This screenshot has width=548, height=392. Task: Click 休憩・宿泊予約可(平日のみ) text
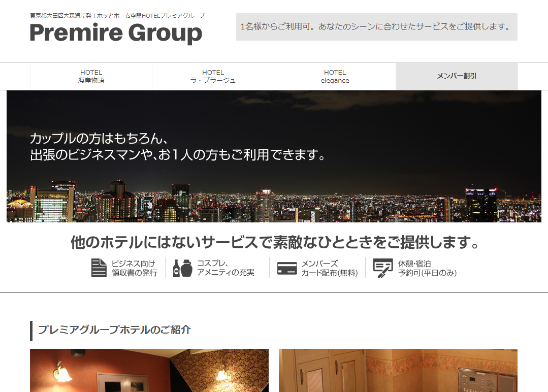(x=427, y=268)
